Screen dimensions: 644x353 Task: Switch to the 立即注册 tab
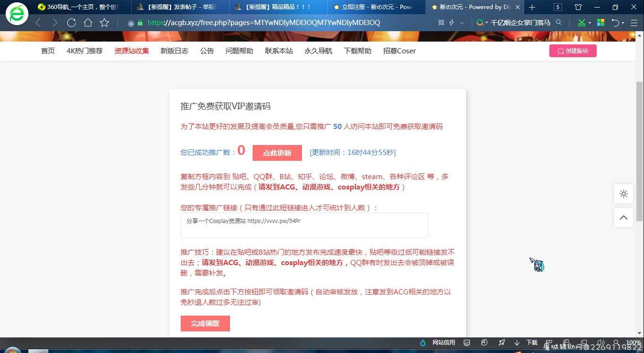click(376, 7)
